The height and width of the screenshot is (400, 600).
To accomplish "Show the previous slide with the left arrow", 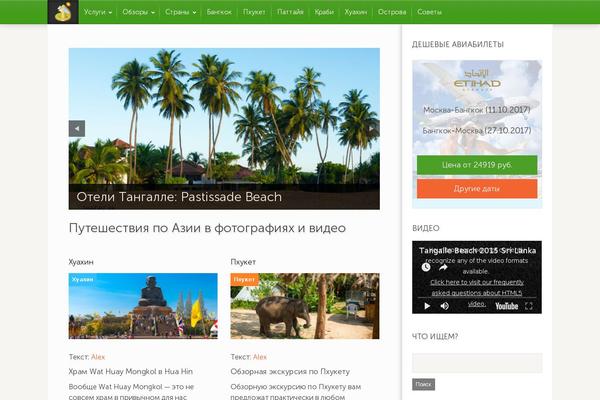I will [77, 129].
